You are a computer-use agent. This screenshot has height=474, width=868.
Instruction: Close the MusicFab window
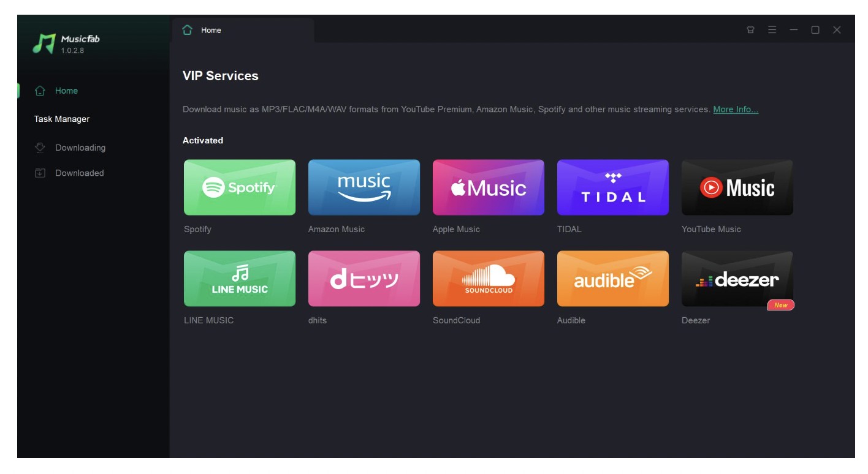tap(837, 30)
